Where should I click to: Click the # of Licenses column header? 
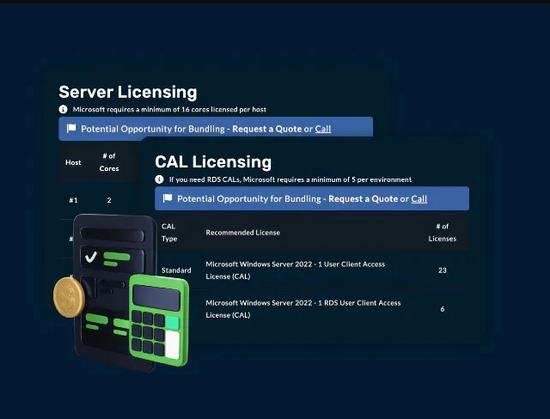[442, 232]
